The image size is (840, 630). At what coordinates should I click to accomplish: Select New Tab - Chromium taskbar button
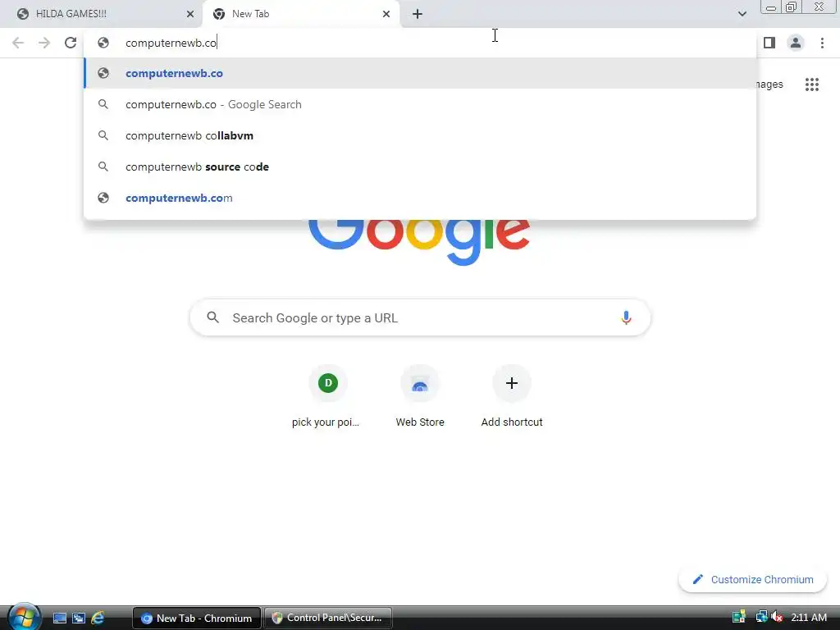[x=197, y=619]
